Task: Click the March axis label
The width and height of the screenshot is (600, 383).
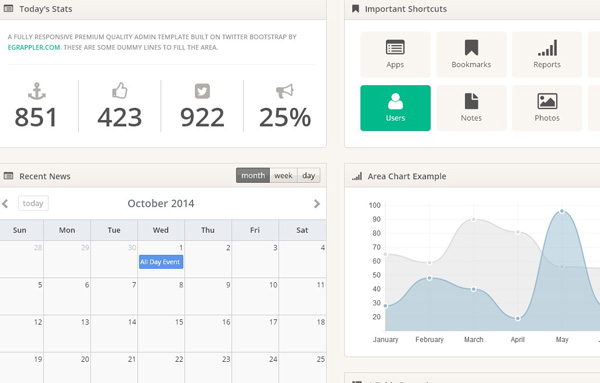Action: 474,339
